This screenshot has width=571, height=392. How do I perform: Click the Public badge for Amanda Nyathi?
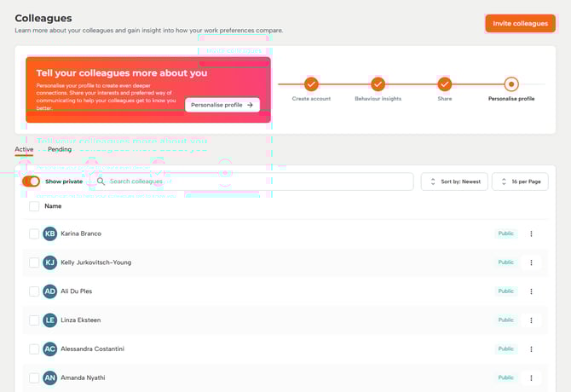tap(506, 378)
